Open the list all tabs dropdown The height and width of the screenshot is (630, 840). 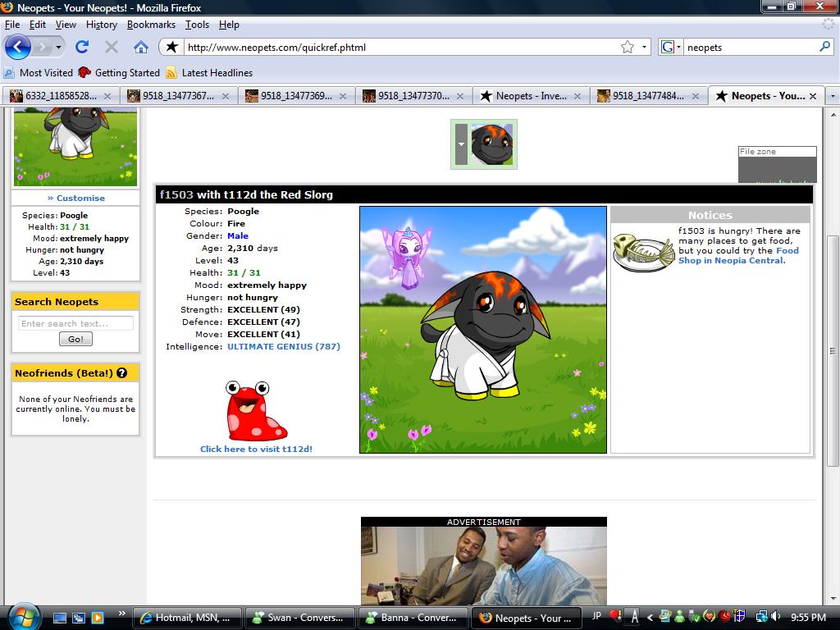point(832,96)
